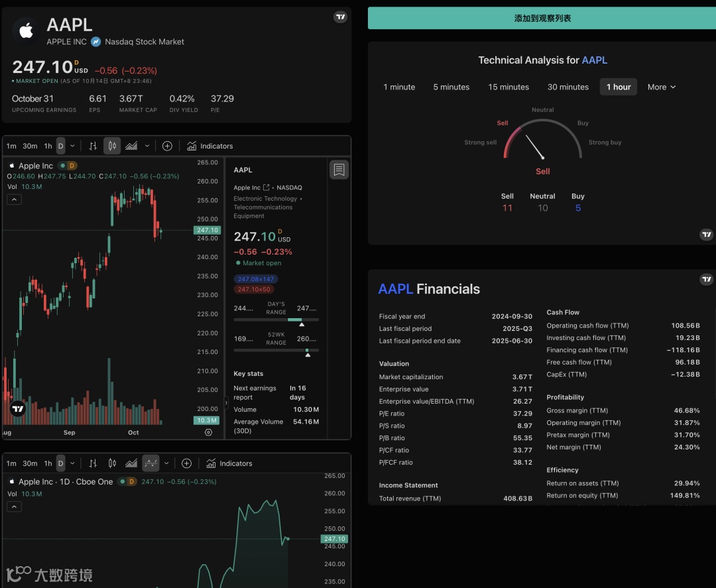Click the verified badge next to APPLE INC
Image resolution: width=716 pixels, height=588 pixels.
tap(96, 42)
